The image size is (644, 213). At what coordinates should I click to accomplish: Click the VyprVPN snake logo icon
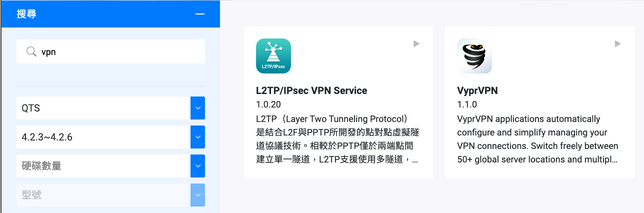(474, 56)
